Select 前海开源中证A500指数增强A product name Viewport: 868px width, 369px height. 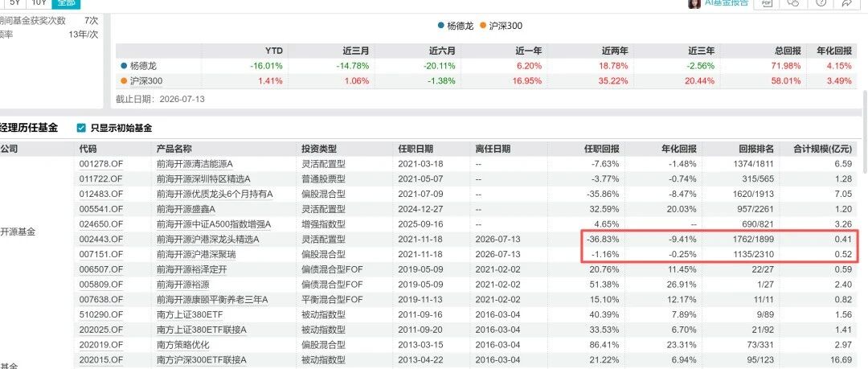[214, 223]
